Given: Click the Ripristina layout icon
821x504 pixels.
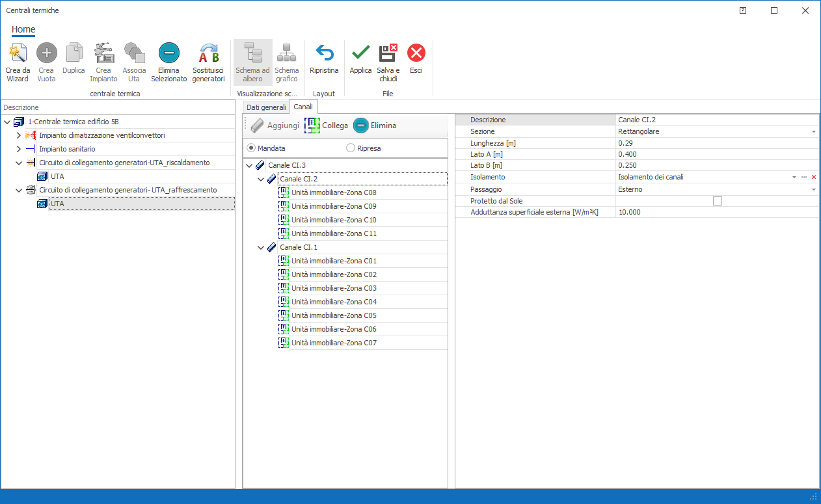Looking at the screenshot, I should (324, 53).
